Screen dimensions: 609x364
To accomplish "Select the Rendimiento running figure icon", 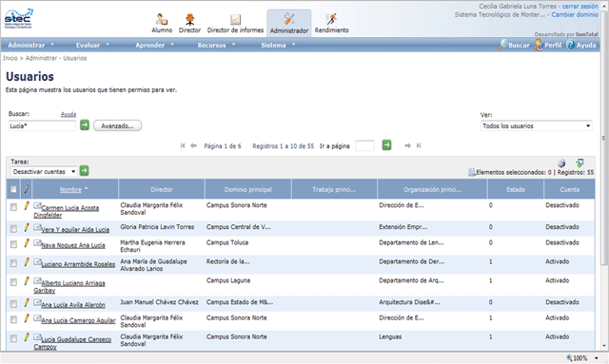I will tap(331, 19).
